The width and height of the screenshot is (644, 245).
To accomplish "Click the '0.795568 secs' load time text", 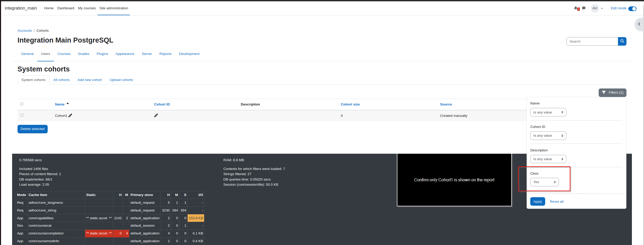I will 30,160.
